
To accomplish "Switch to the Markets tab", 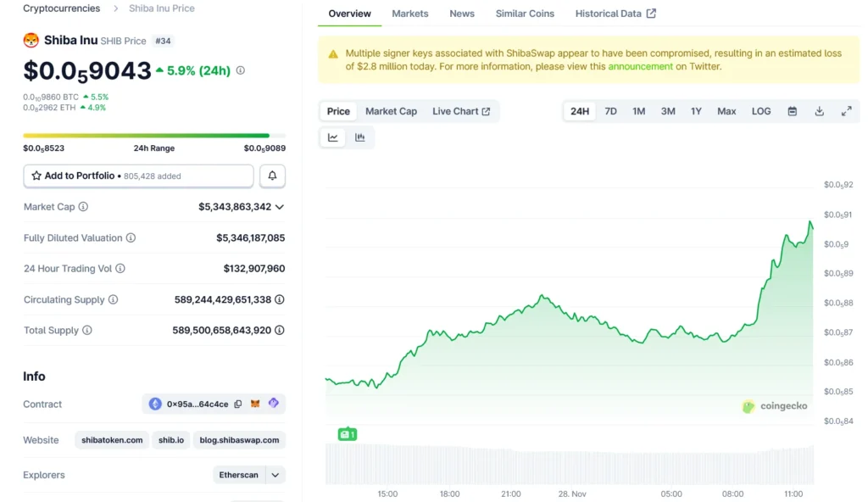I will coord(410,14).
